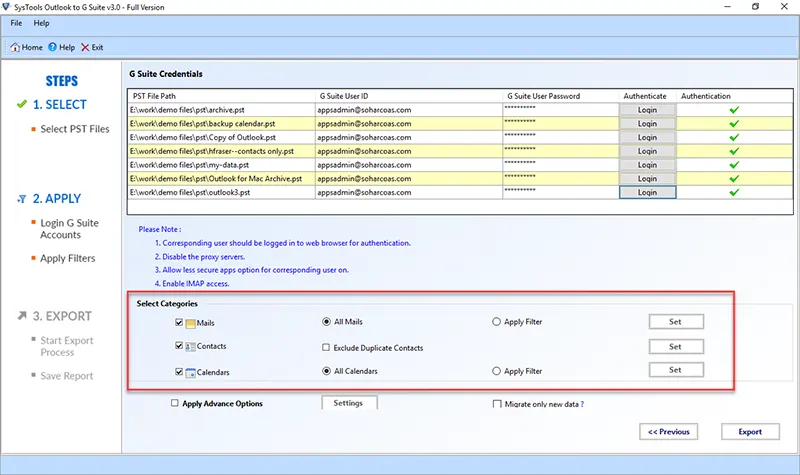Click Save Report step in sidebar

[67, 376]
